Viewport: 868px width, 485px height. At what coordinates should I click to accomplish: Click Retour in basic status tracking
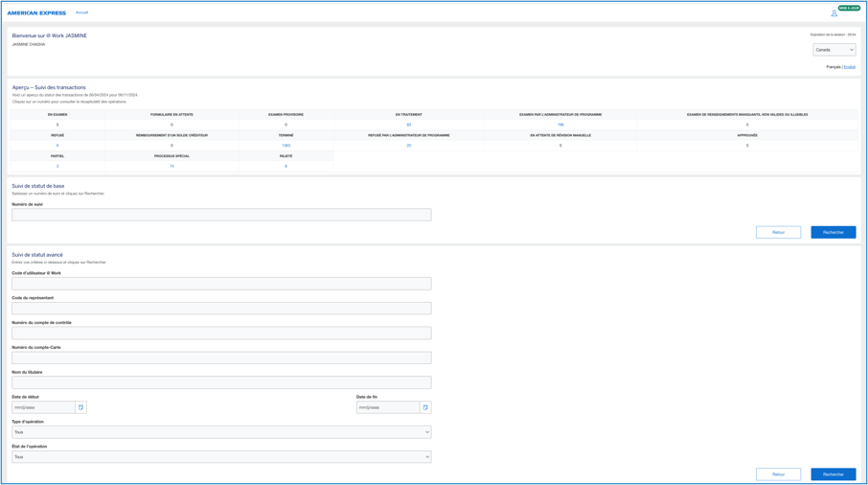tap(778, 232)
